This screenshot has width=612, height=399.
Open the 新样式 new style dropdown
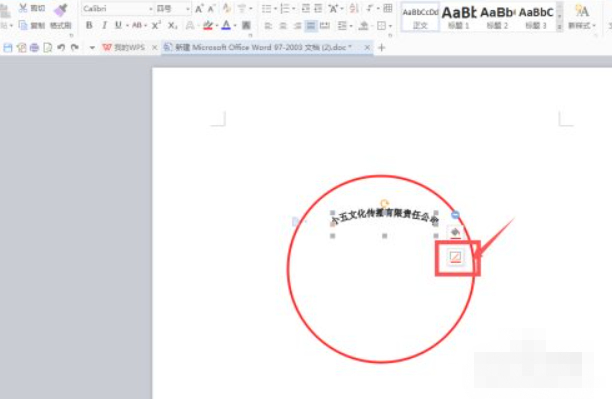tap(582, 18)
